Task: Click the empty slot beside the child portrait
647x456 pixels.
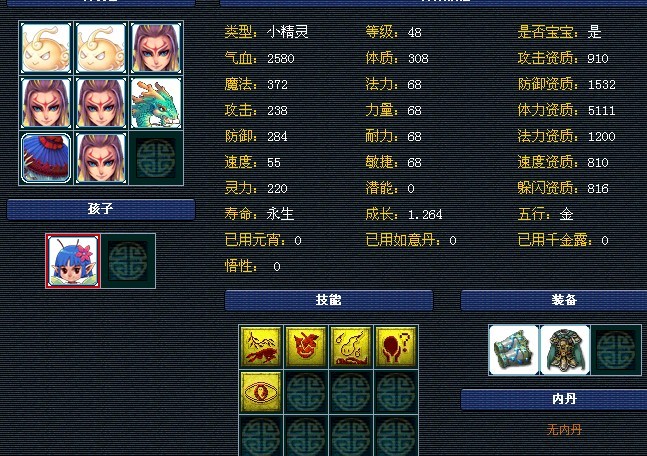Action: tap(128, 261)
